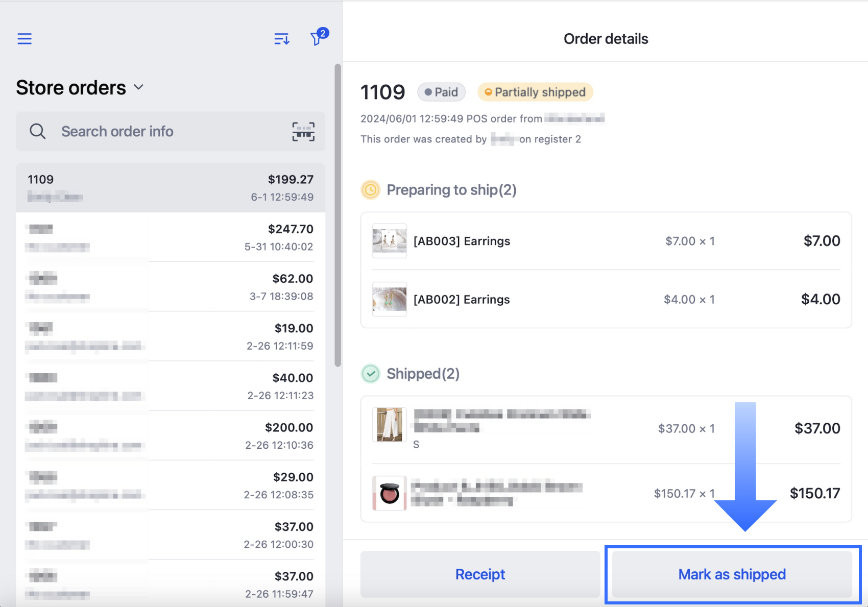Click the [AB003] Earrings item name
This screenshot has height=607, width=868.
[462, 241]
